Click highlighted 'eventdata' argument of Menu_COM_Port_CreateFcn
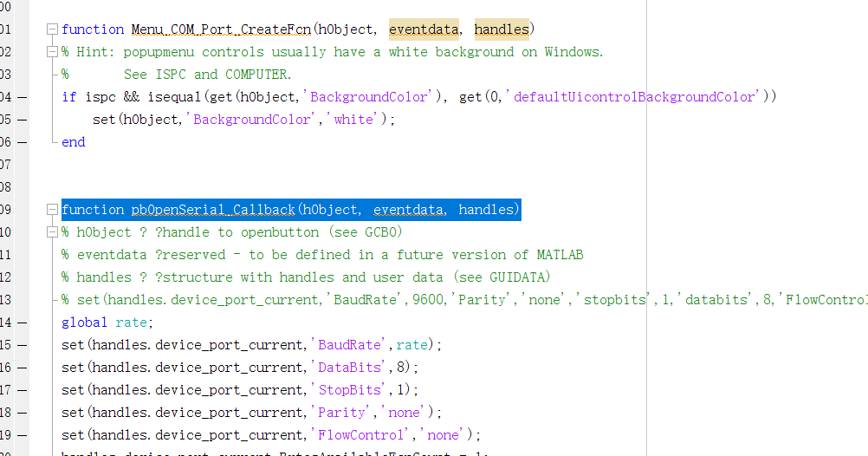The height and width of the screenshot is (456, 868). (x=424, y=29)
